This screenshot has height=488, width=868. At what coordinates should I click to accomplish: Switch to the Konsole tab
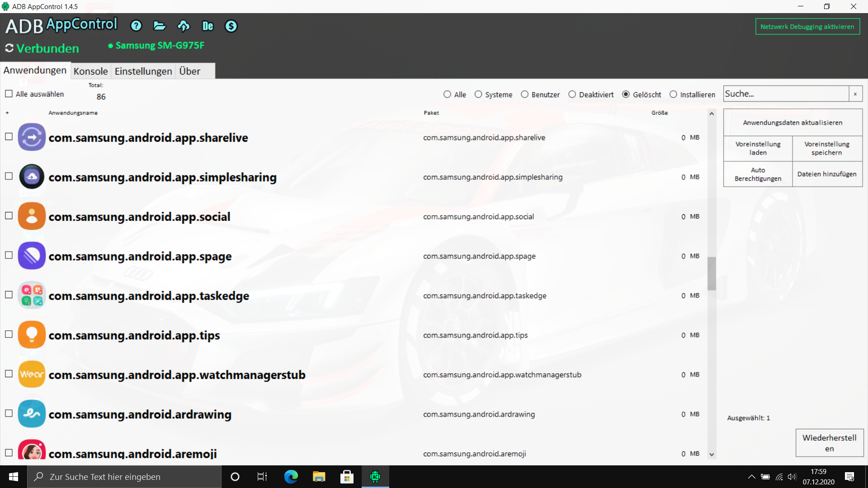[91, 71]
